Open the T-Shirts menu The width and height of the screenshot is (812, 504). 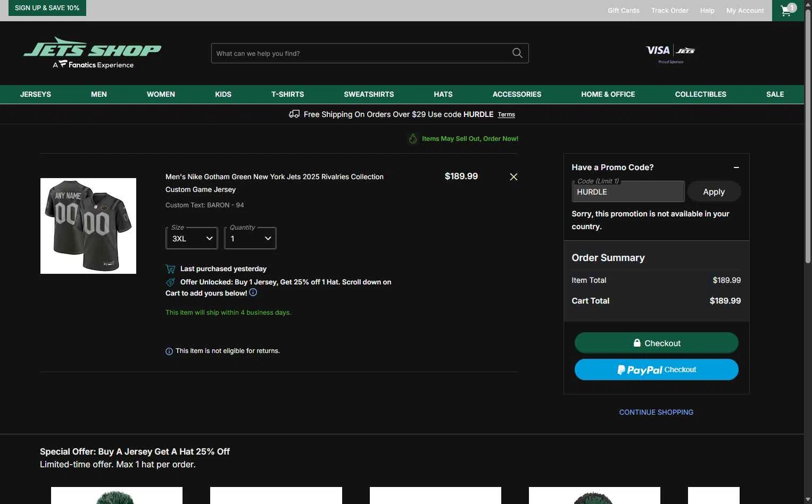tap(287, 94)
